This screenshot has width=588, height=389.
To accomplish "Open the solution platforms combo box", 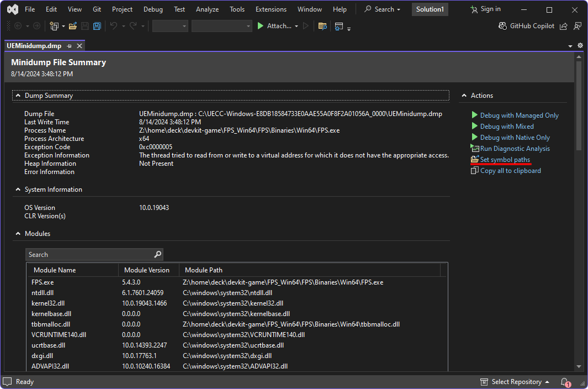I will [221, 26].
